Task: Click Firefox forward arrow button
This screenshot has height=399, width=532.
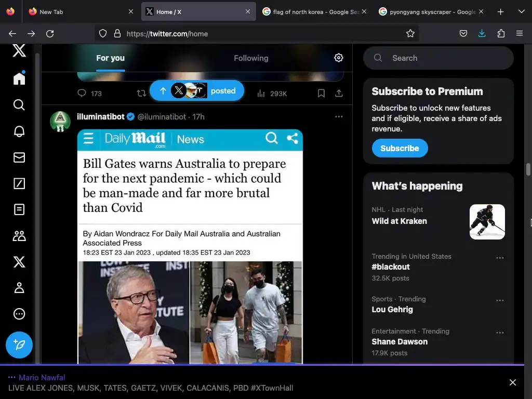Action: click(31, 34)
